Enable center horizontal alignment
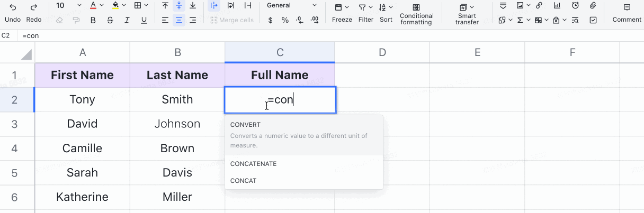The height and width of the screenshot is (213, 644). [x=179, y=20]
